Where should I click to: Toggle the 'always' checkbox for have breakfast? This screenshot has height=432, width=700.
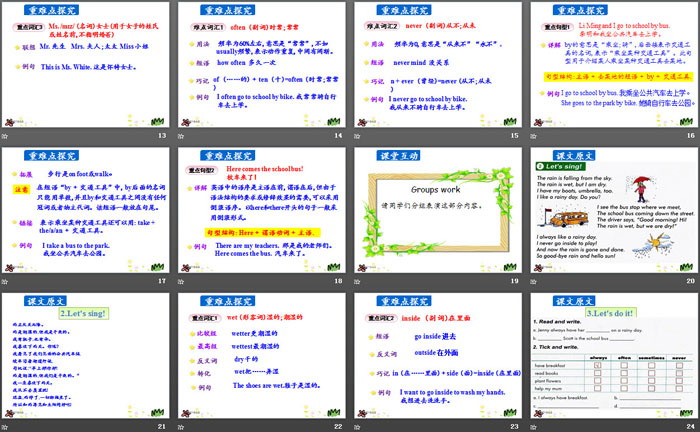tap(599, 366)
